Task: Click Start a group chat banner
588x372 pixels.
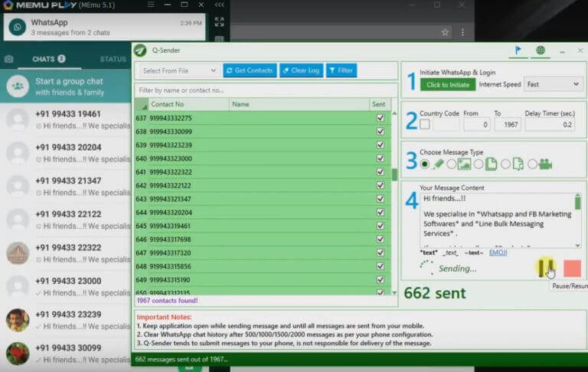Action: (66, 86)
